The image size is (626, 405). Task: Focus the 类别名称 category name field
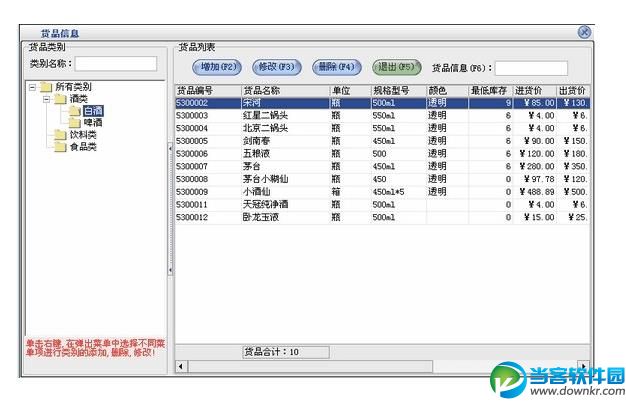[x=116, y=64]
